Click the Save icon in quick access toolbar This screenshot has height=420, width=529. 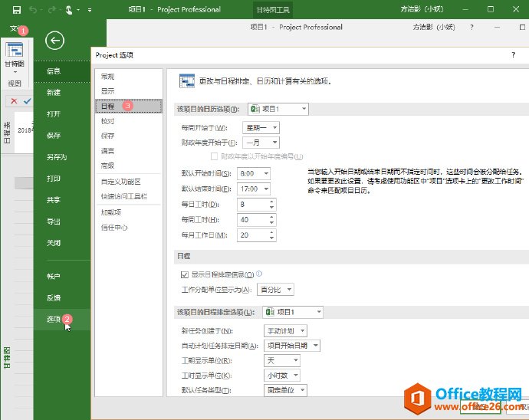16,10
